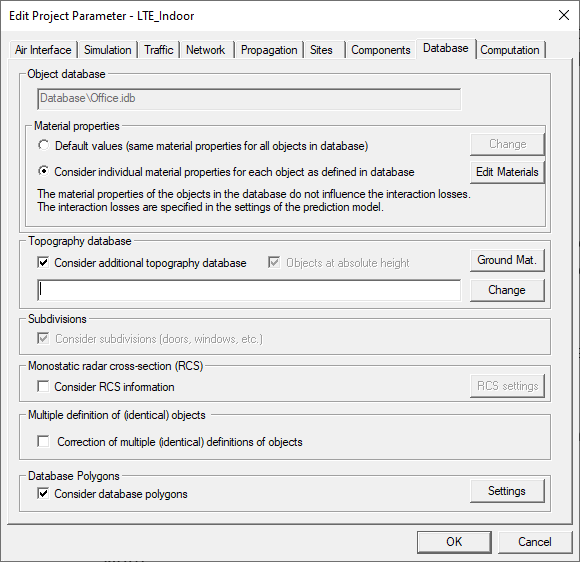
Task: Select individual material properties radio option
Action: point(44,171)
